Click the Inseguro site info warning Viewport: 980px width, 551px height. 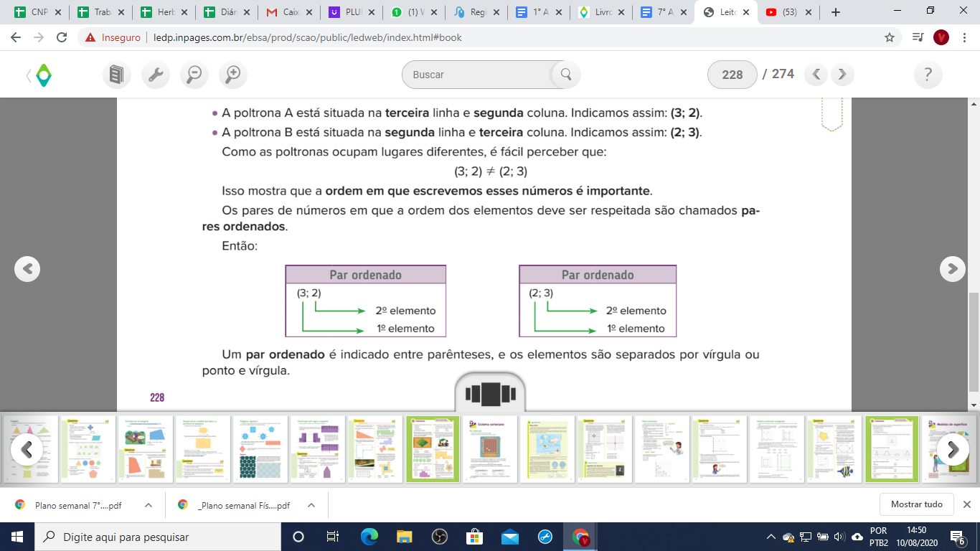click(111, 37)
